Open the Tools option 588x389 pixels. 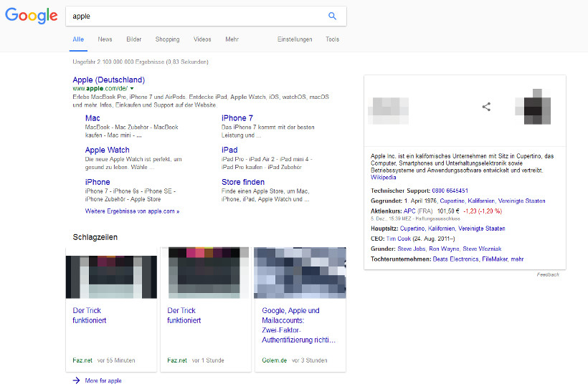tap(332, 39)
